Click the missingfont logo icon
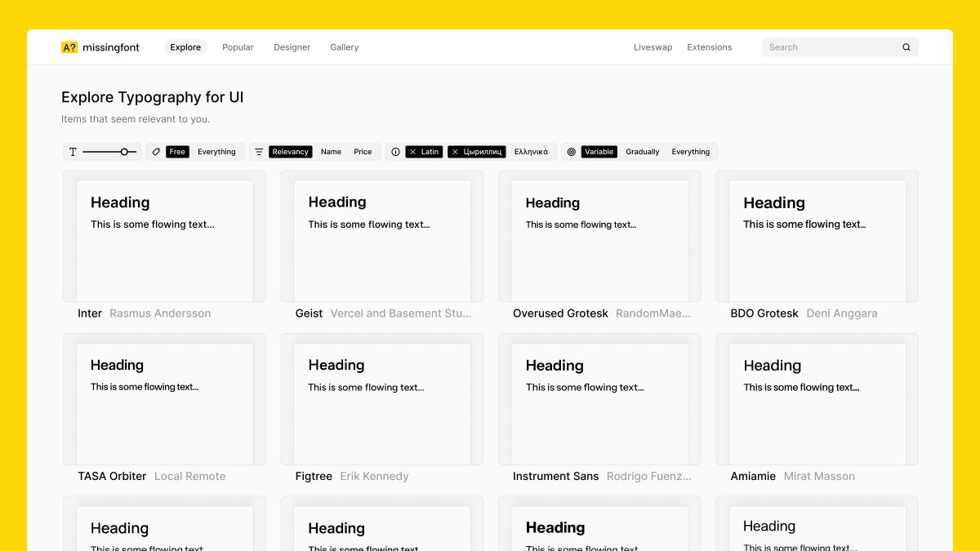 (69, 47)
